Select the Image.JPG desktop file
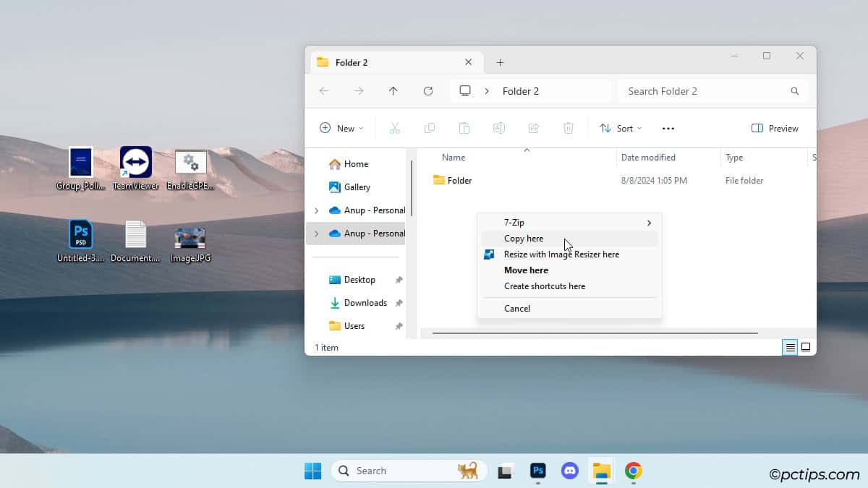The width and height of the screenshot is (868, 488). (x=190, y=244)
